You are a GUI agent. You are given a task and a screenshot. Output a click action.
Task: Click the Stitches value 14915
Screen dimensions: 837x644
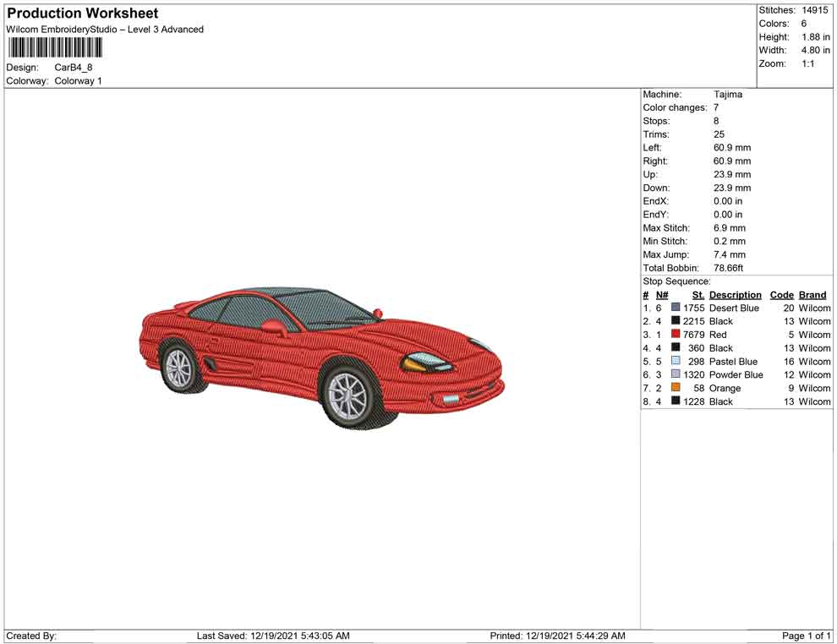[816, 10]
